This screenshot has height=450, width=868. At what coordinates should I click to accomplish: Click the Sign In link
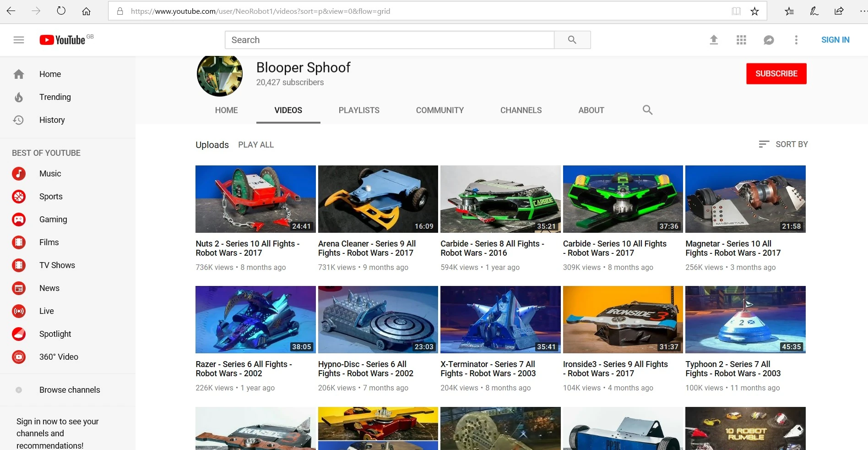835,40
